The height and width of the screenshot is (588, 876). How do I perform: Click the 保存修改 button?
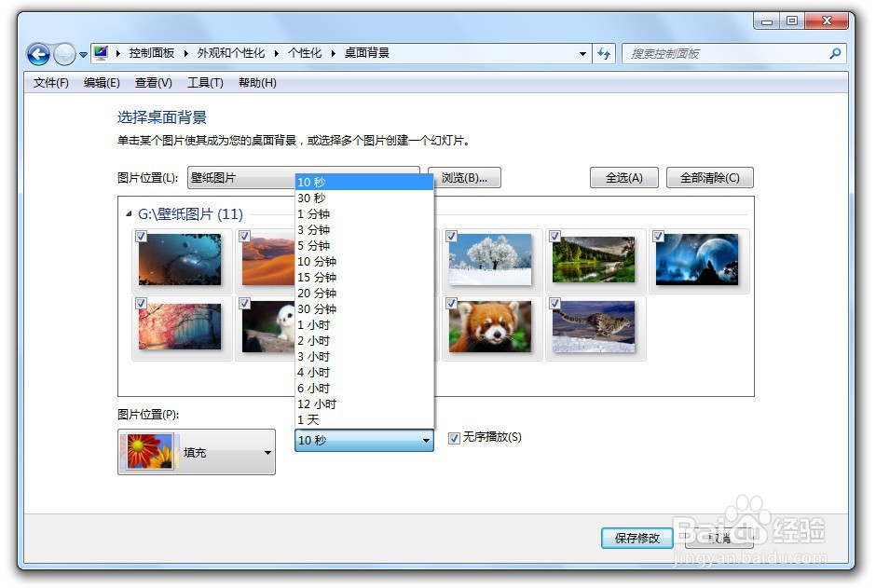(x=636, y=538)
